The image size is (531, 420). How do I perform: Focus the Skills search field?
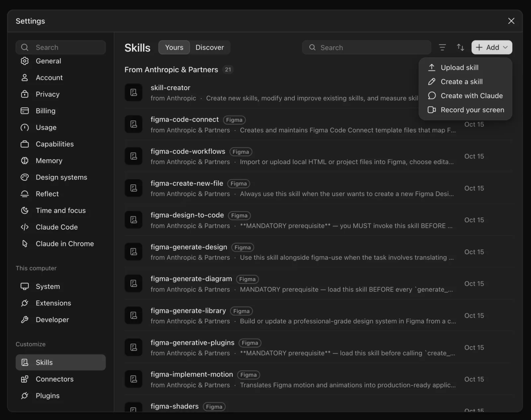[367, 47]
